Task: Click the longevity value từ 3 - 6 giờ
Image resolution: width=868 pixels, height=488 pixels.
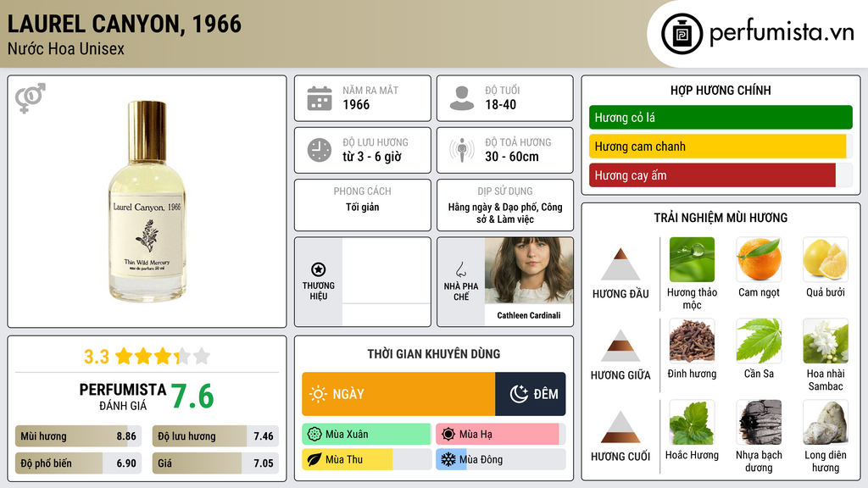Action: click(371, 157)
